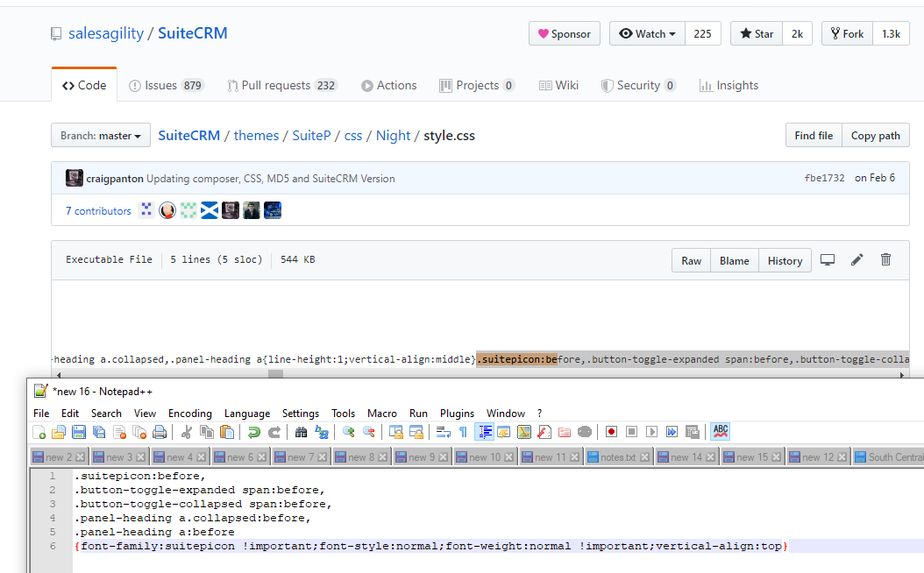Toggle word wrap in Notepad++ toolbar
924x573 pixels.
point(443,432)
